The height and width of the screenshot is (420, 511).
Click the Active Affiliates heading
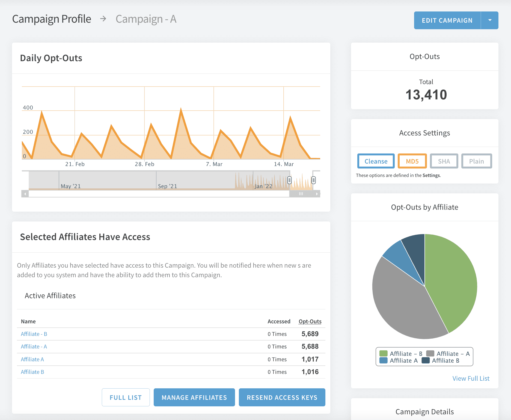pyautogui.click(x=50, y=296)
